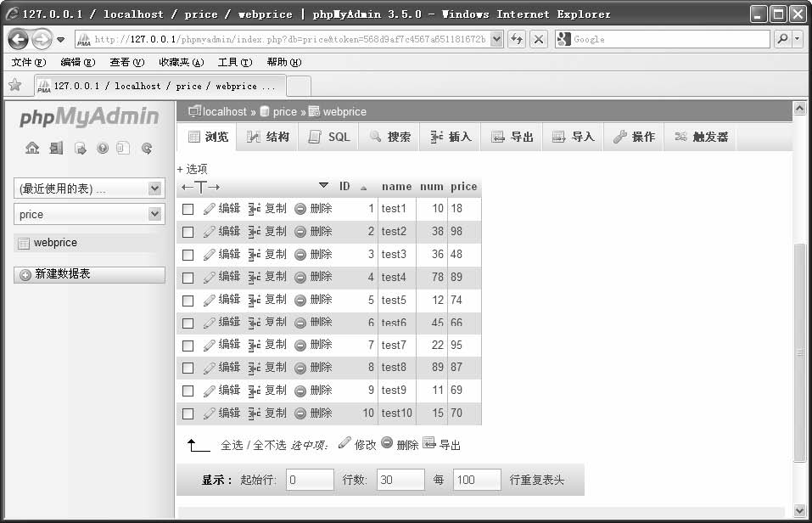
Task: Check the checkbox for row test3
Action: (188, 255)
